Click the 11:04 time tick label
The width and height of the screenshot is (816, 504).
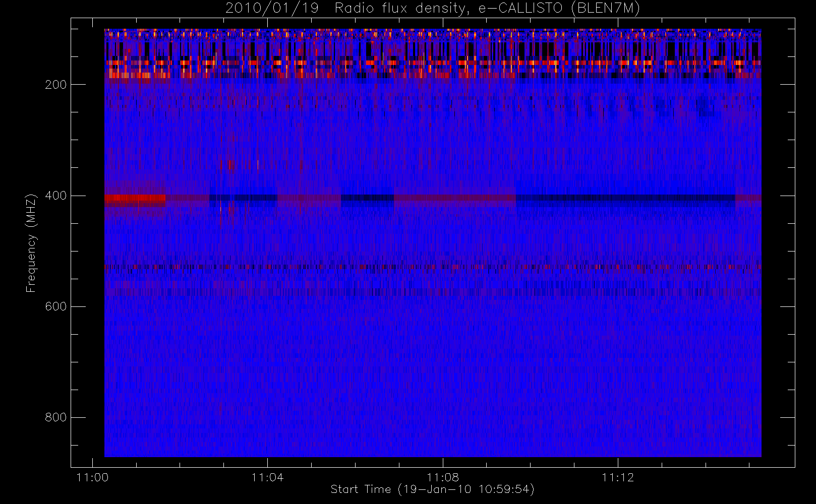click(267, 477)
